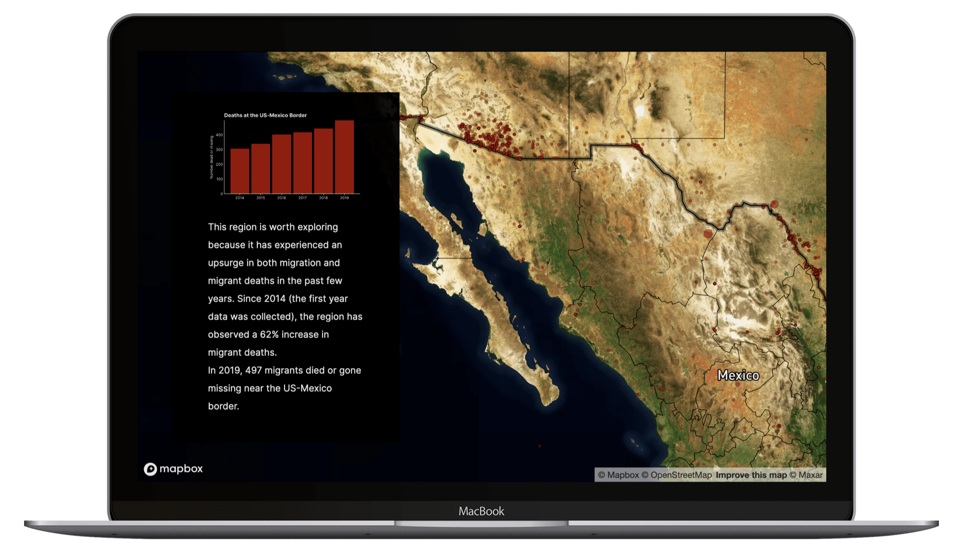Click the Mapbox logo in the corner
Image resolution: width=963 pixels, height=560 pixels.
[x=173, y=469]
